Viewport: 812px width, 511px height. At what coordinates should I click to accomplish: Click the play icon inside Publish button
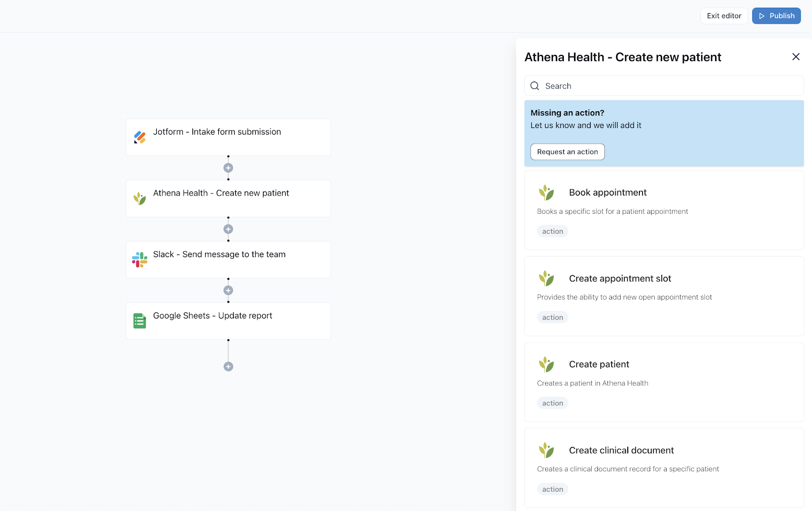(x=762, y=16)
